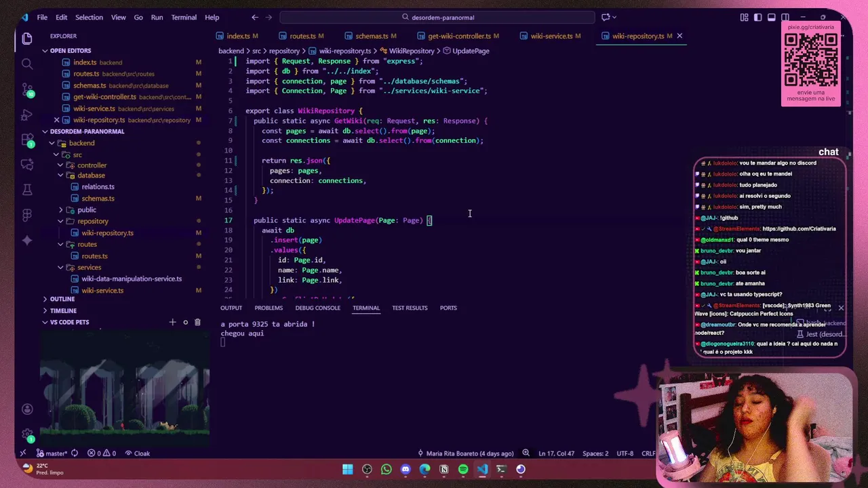Open the Copilot chat icon in title bar

[x=606, y=17]
